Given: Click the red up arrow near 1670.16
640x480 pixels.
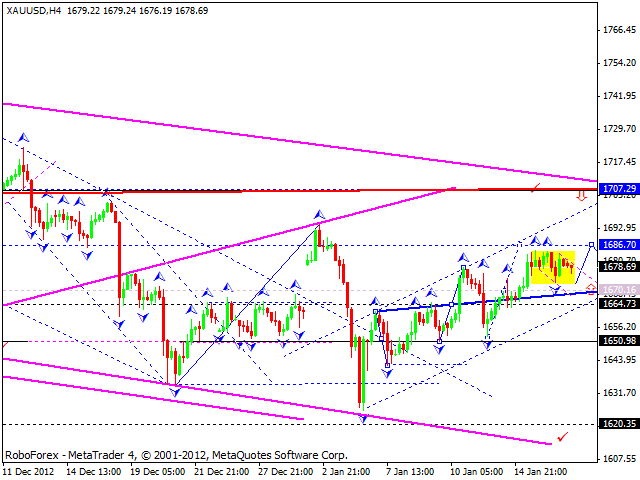Looking at the screenshot, I should (x=591, y=289).
